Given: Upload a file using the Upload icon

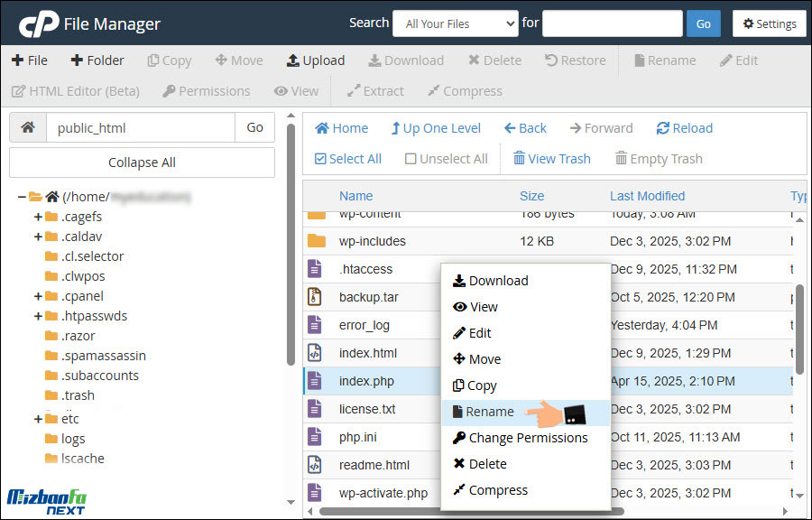Looking at the screenshot, I should point(315,60).
